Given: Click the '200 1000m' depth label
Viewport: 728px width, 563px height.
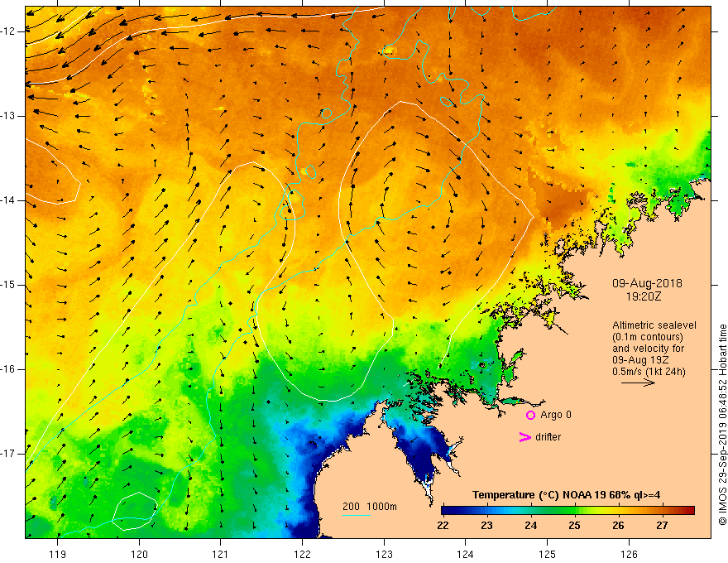Looking at the screenshot, I should 370,507.
